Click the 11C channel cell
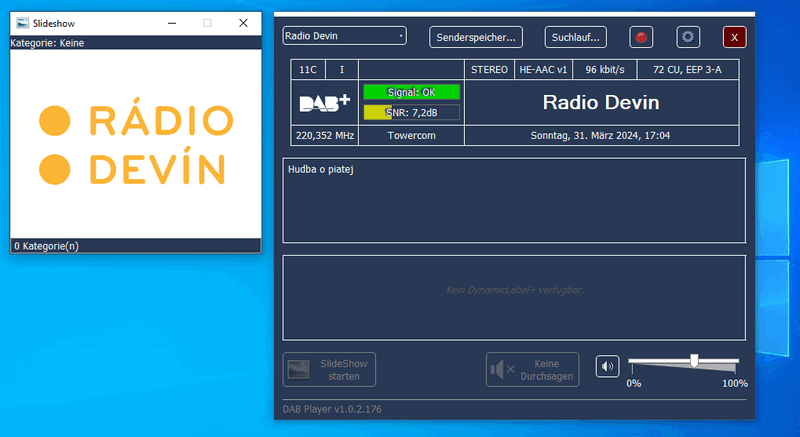 [x=308, y=70]
